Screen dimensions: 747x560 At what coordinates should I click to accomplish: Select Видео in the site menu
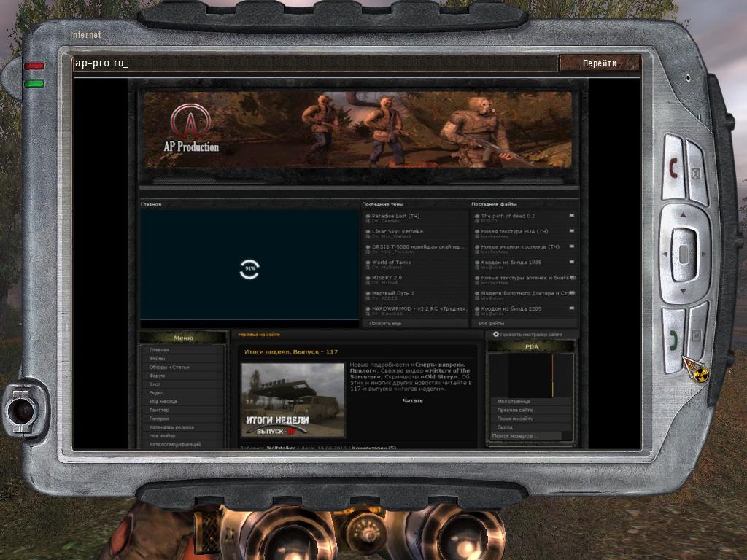click(156, 393)
